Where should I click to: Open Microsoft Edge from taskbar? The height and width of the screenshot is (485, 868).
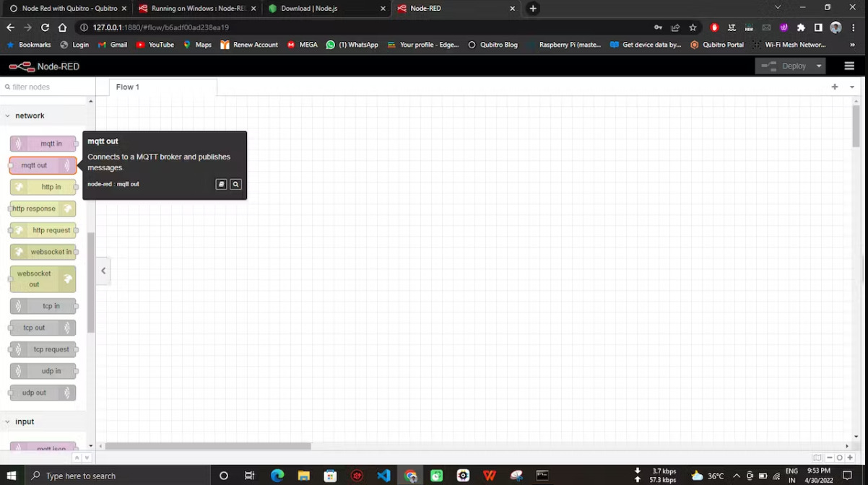[277, 476]
